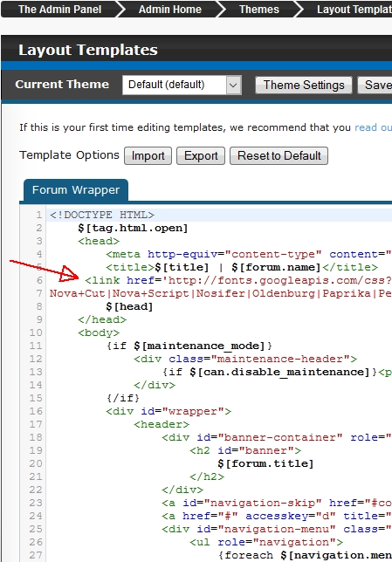This screenshot has height=562, width=392.
Task: Click line number 1 in gutter
Action: (38, 215)
